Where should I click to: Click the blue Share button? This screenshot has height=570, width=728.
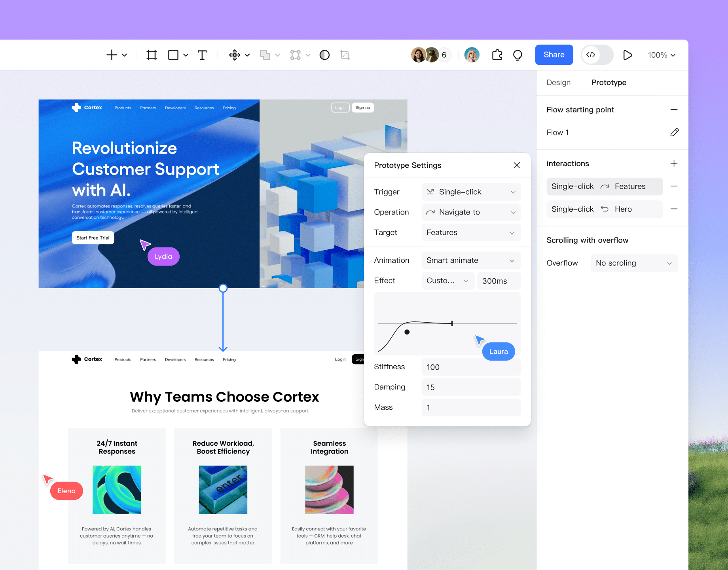[x=554, y=55]
